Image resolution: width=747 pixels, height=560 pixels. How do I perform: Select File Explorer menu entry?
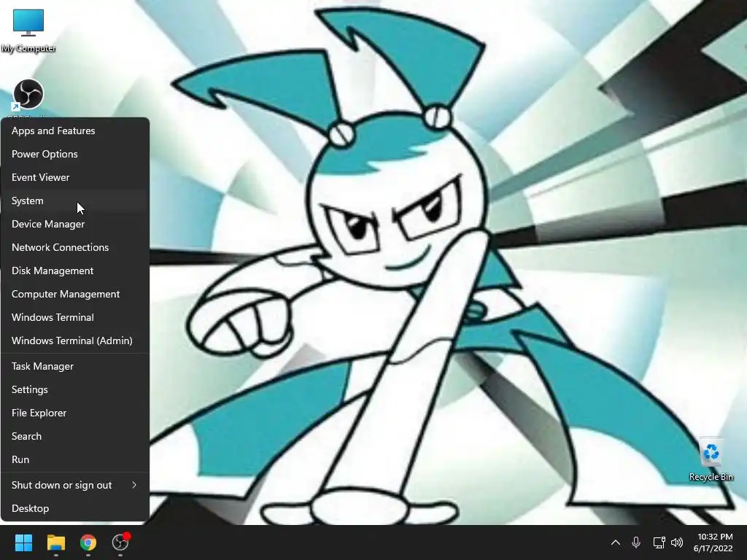point(75,413)
